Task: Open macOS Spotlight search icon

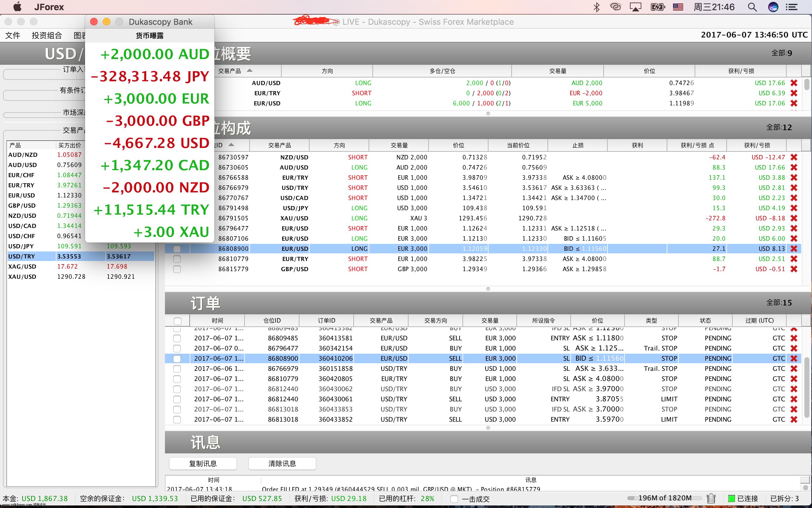Action: point(753,7)
